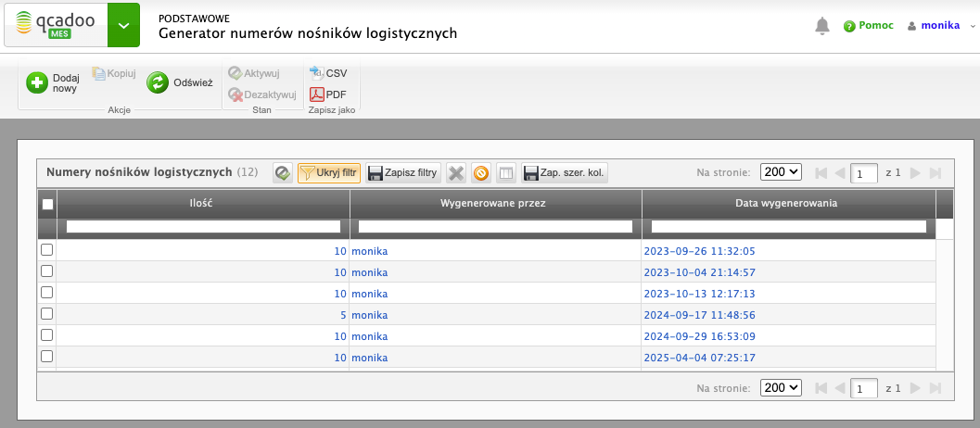The width and height of the screenshot is (980, 428).
Task: Go to first page in bottom pager
Action: pyautogui.click(x=821, y=388)
